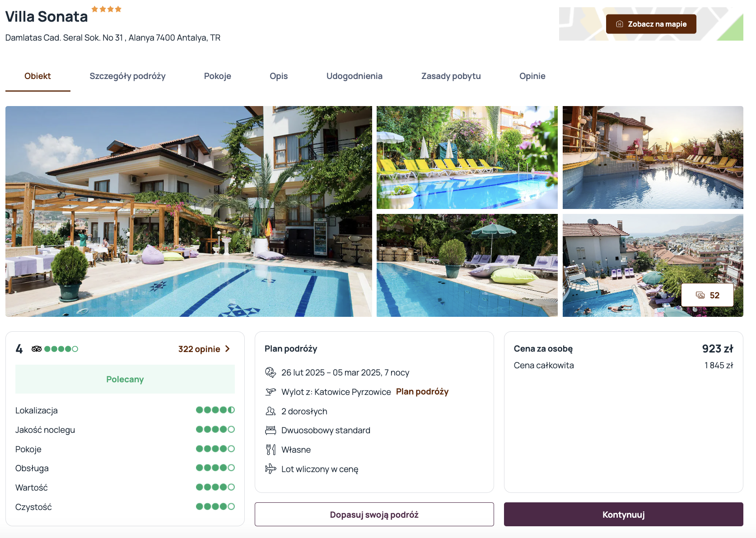Click the building icon on Zobacz na mapie
Viewport: 756px width, 538px height.
pyautogui.click(x=620, y=24)
